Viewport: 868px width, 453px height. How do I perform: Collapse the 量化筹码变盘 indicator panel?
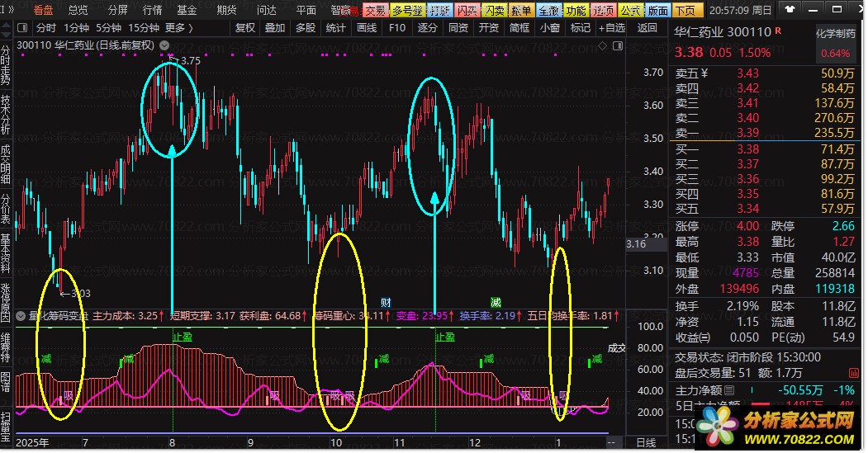pos(21,316)
